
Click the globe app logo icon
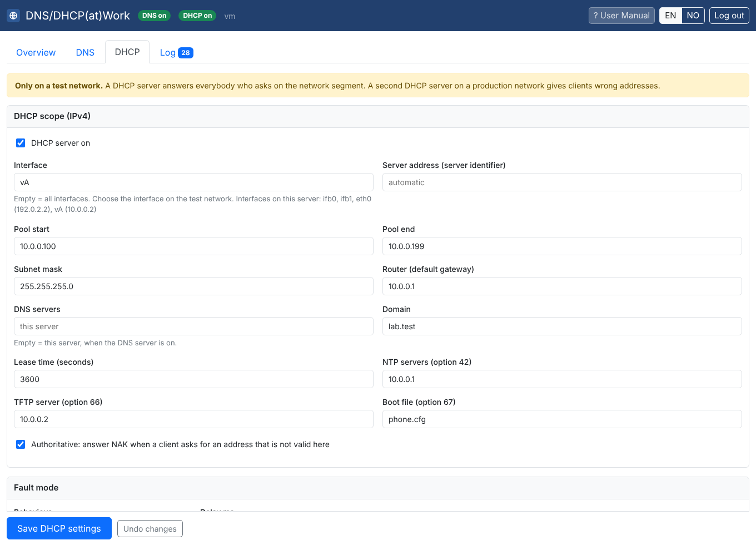click(13, 16)
